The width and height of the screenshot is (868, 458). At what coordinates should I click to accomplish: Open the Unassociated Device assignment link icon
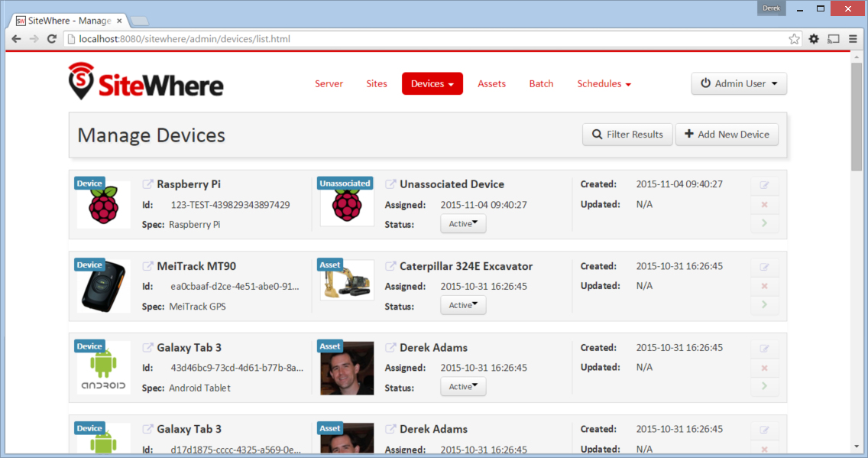point(390,184)
